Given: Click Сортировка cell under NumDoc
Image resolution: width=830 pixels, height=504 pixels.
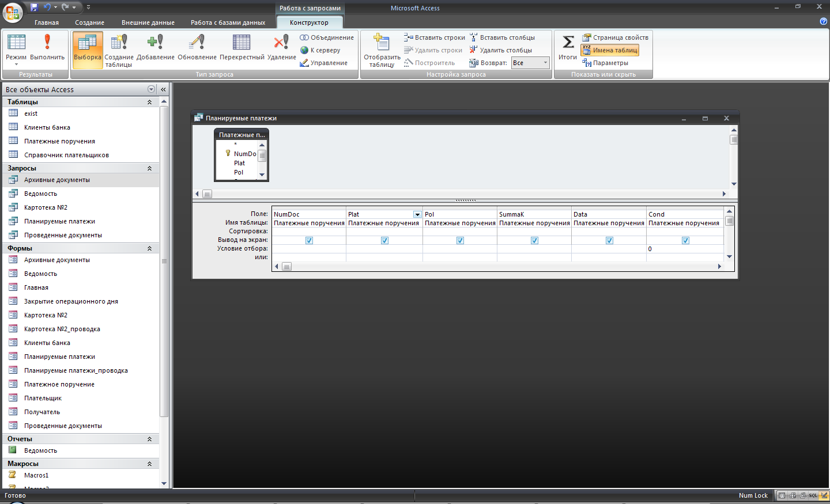Looking at the screenshot, I should (308, 231).
